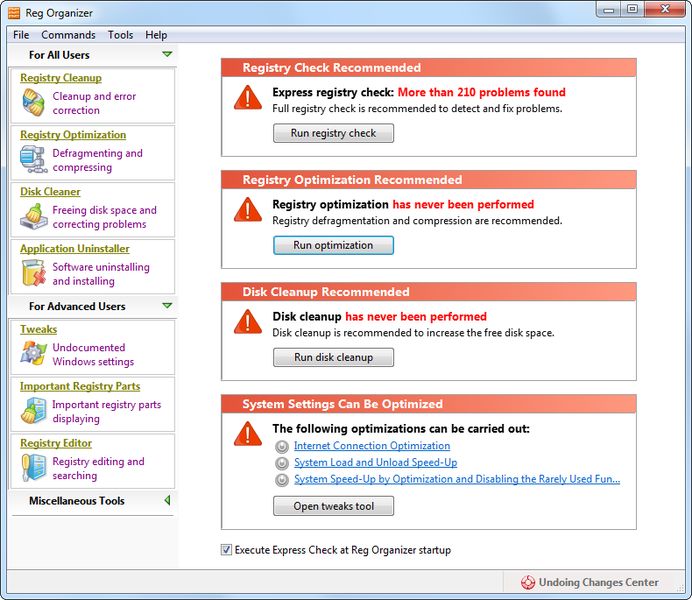The image size is (692, 600).
Task: Collapse the For Advanced Users section arrow
Action: point(167,305)
